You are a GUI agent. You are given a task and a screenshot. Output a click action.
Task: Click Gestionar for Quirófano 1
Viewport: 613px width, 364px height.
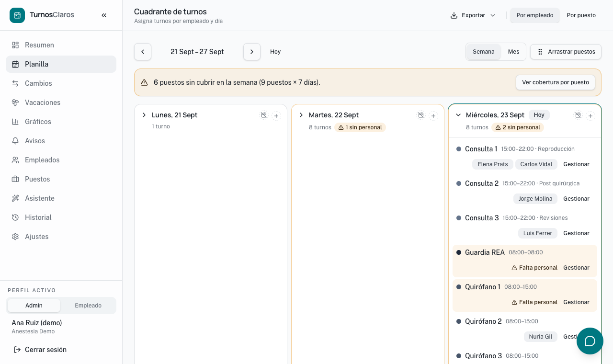point(576,302)
